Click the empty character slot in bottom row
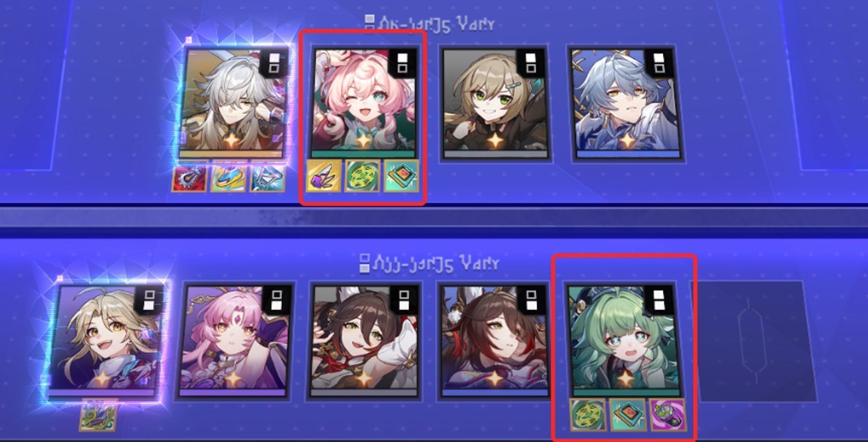This screenshot has width=868, height=442. (753, 340)
